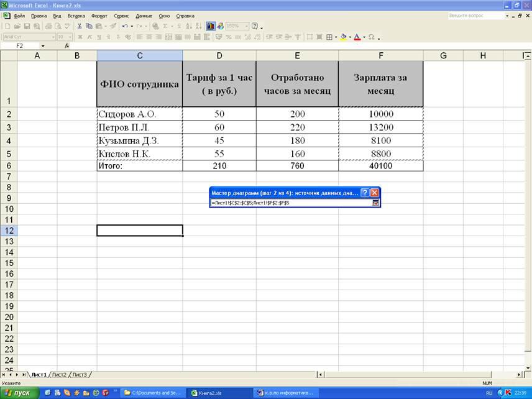Select the Книга2.xls taskbar button
Image resolution: width=532 pixels, height=399 pixels.
(218, 393)
